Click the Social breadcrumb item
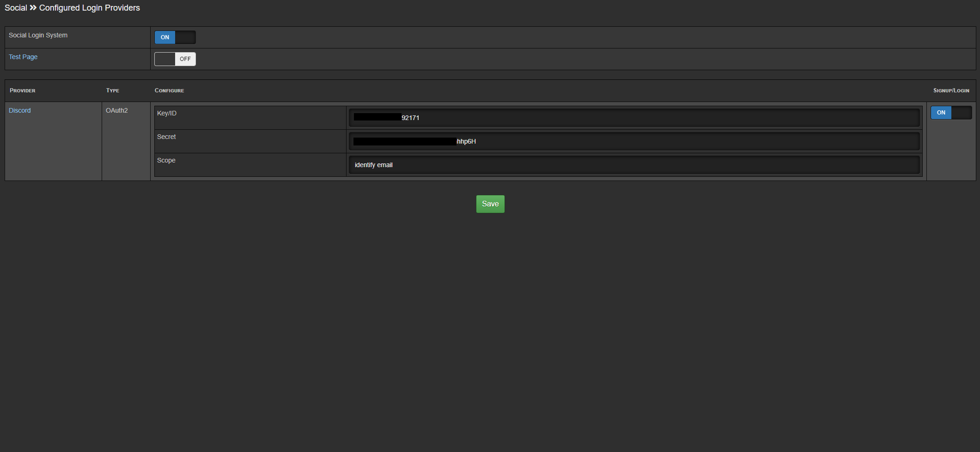The image size is (980, 452). click(x=16, y=8)
